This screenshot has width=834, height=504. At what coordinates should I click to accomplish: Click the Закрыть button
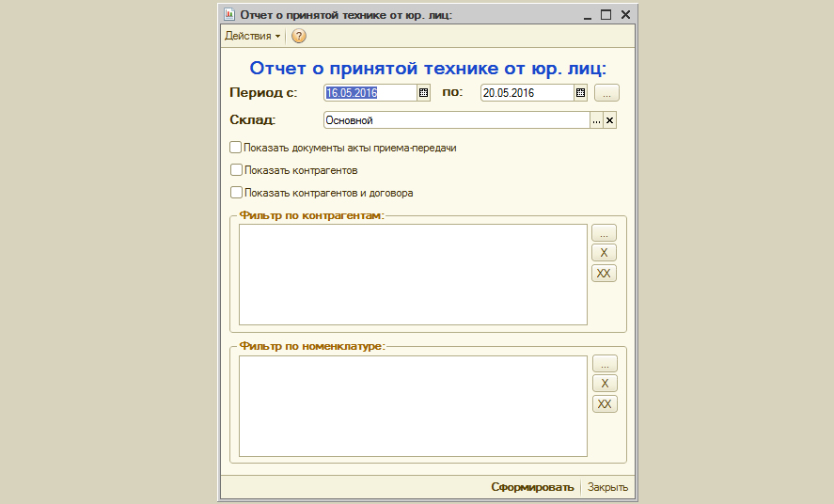[x=607, y=487]
